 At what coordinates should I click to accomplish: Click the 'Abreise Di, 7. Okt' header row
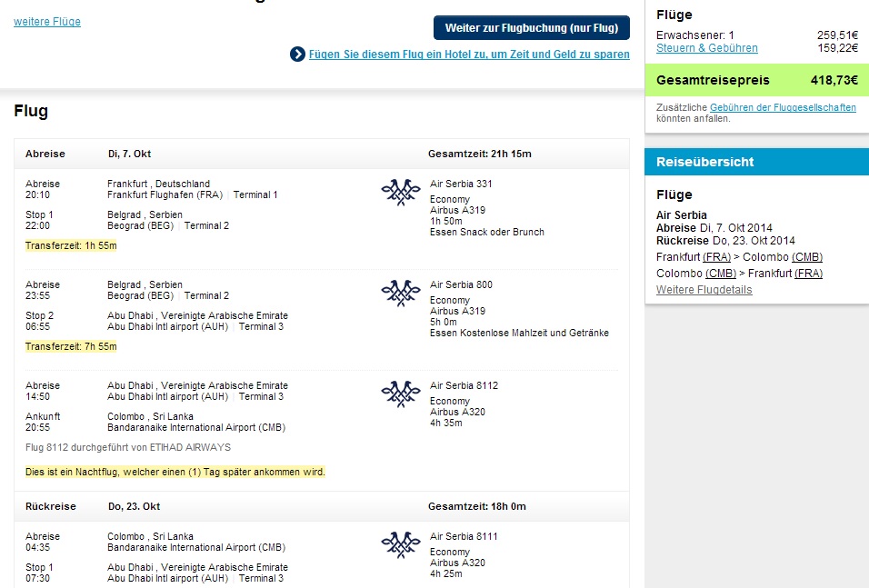coord(322,154)
